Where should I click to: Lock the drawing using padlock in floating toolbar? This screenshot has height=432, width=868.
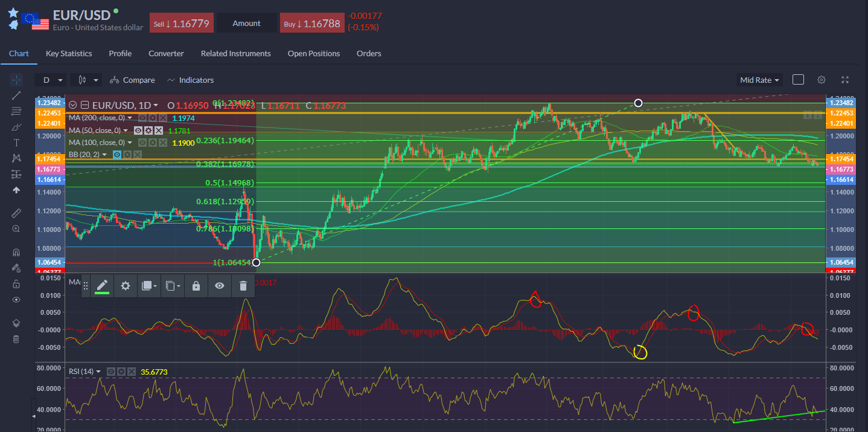point(196,286)
